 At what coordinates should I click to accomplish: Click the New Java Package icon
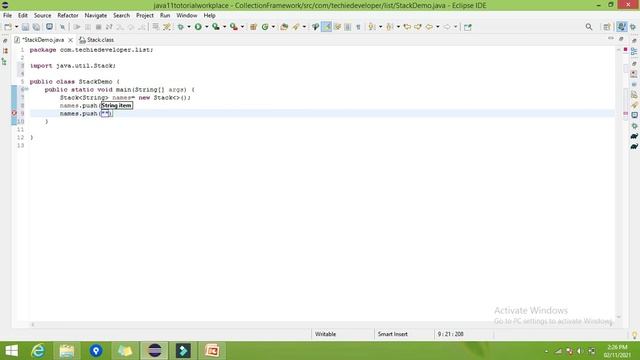253,27
